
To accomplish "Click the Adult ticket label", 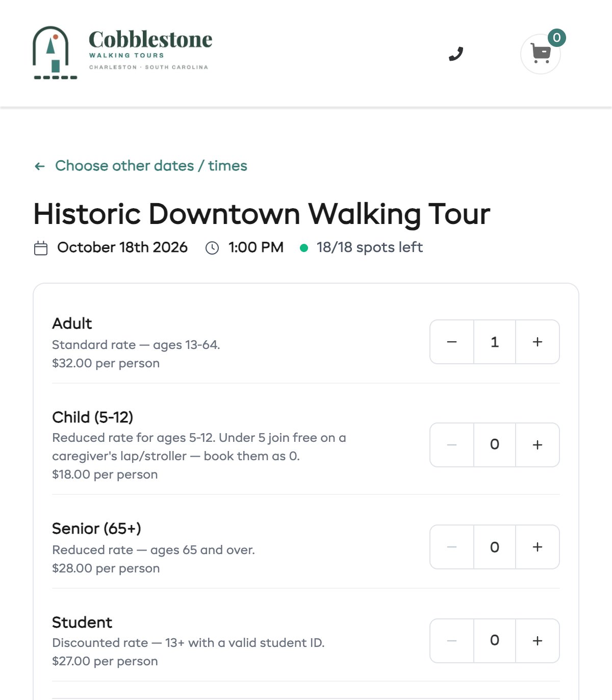I will 72,323.
